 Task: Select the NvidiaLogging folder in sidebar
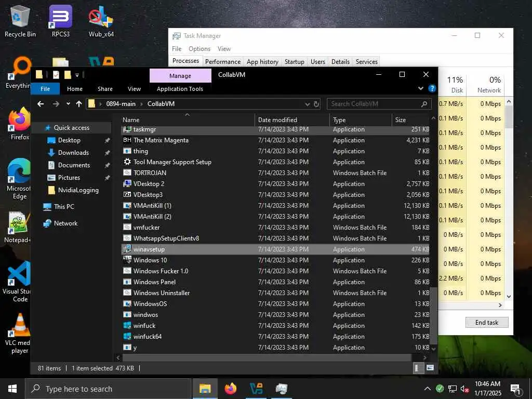[78, 190]
